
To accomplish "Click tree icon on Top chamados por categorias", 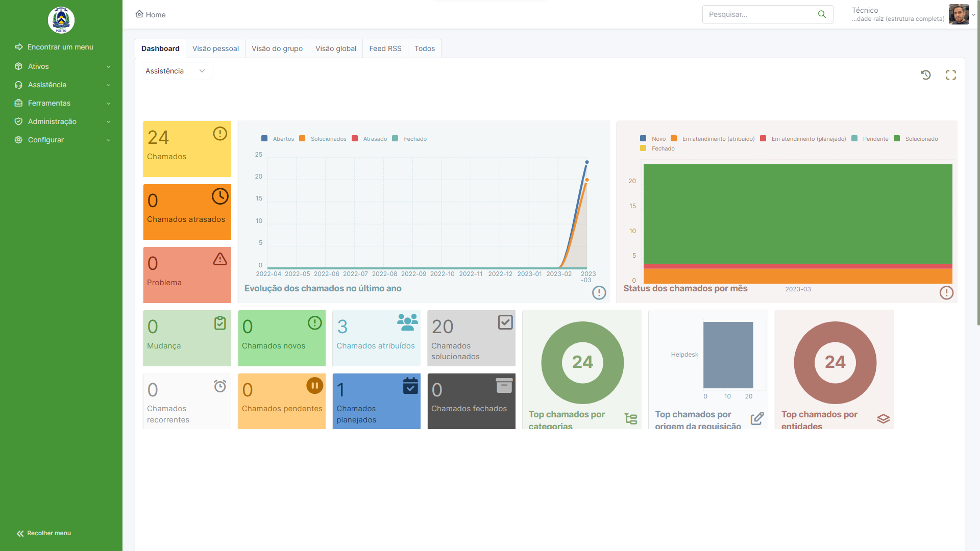I will pos(631,419).
